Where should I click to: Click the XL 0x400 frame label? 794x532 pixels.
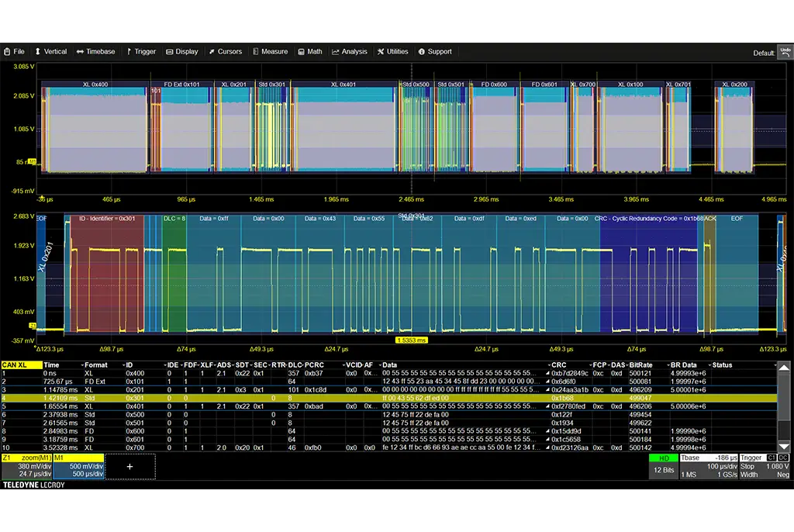[x=95, y=85]
